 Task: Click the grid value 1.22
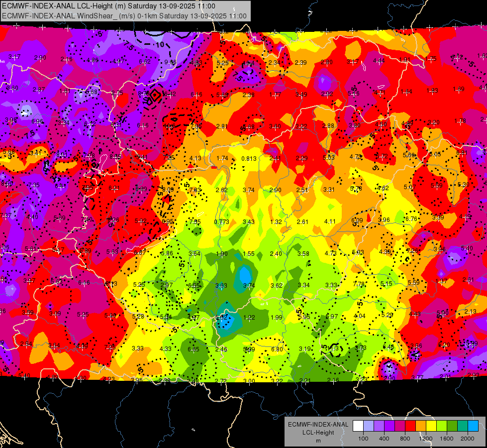tap(249, 318)
